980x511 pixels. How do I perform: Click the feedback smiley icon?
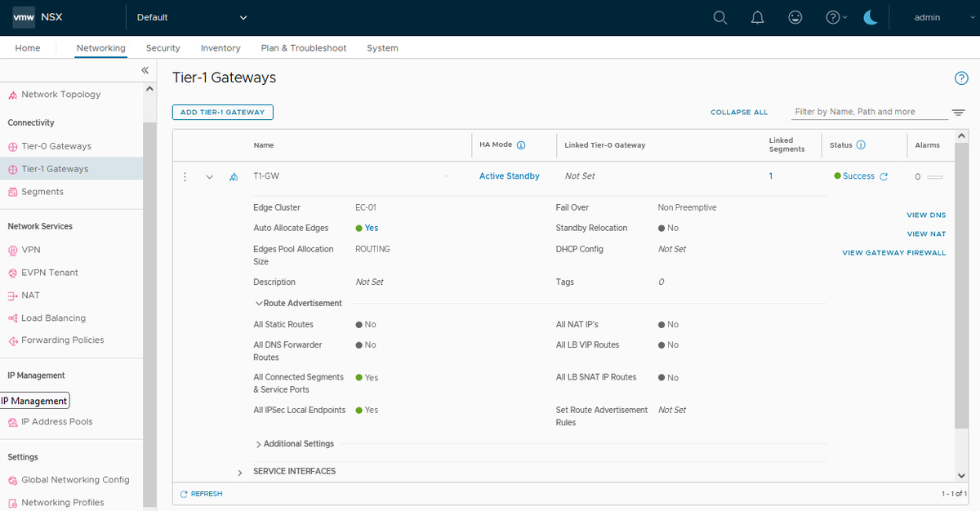coord(795,17)
